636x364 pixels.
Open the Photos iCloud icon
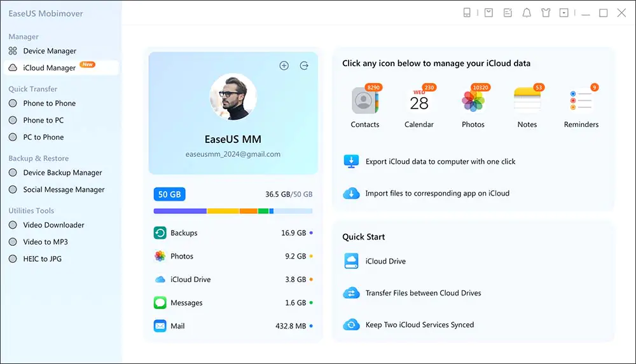[473, 100]
